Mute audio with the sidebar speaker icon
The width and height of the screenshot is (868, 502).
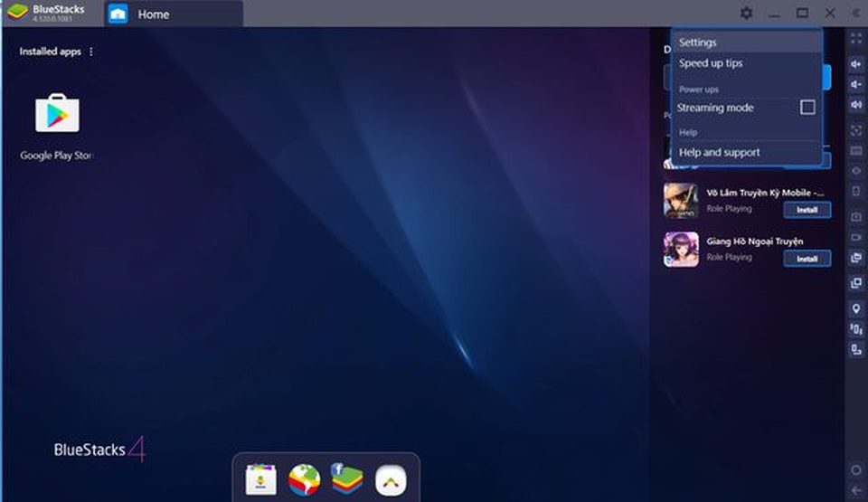point(856,105)
